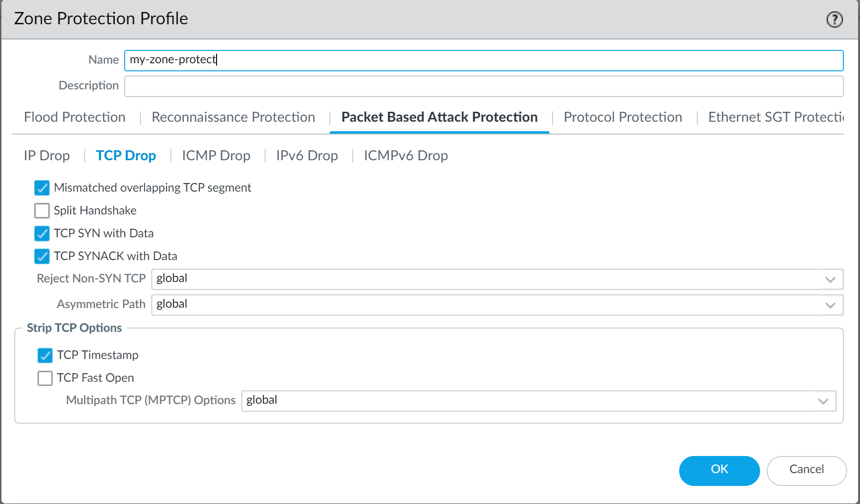860x504 pixels.
Task: Select the Ethernet SGT Protection tab
Action: pyautogui.click(x=775, y=117)
